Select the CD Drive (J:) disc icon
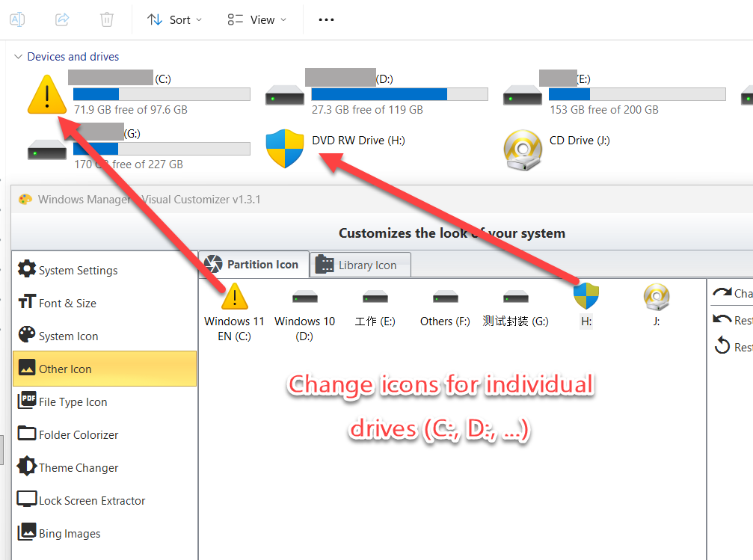Screen dimensions: 753x560 (x=523, y=150)
